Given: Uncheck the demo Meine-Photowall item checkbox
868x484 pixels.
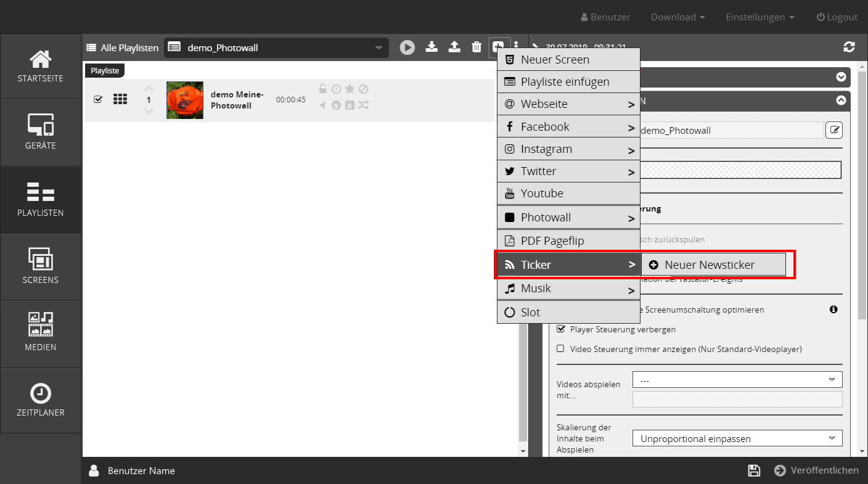Looking at the screenshot, I should (x=98, y=99).
